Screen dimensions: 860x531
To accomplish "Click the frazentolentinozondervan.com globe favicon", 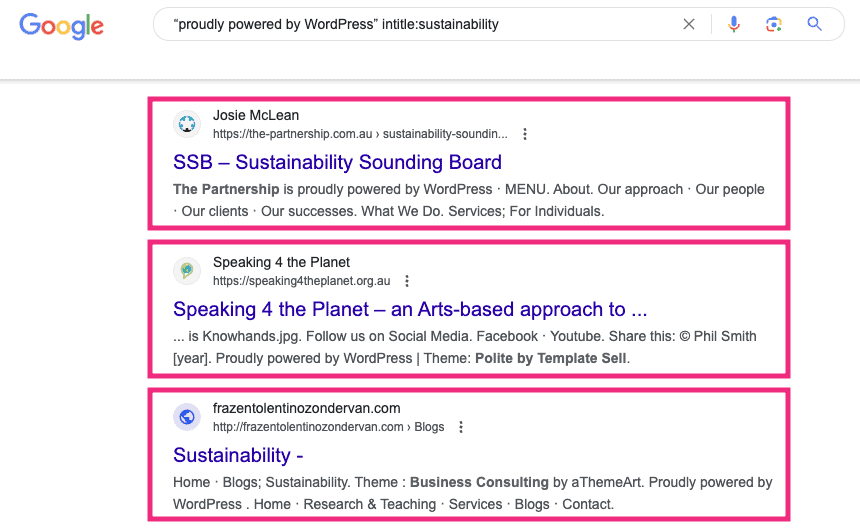I will click(187, 417).
